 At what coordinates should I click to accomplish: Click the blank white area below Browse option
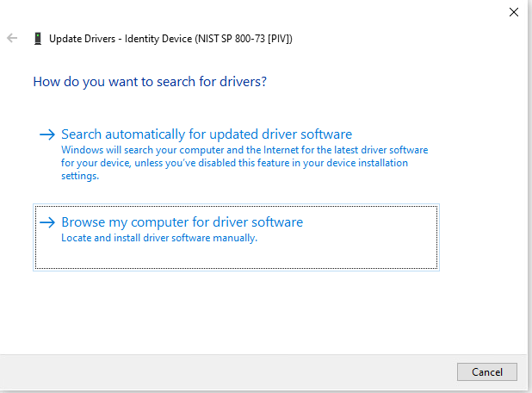(x=258, y=310)
